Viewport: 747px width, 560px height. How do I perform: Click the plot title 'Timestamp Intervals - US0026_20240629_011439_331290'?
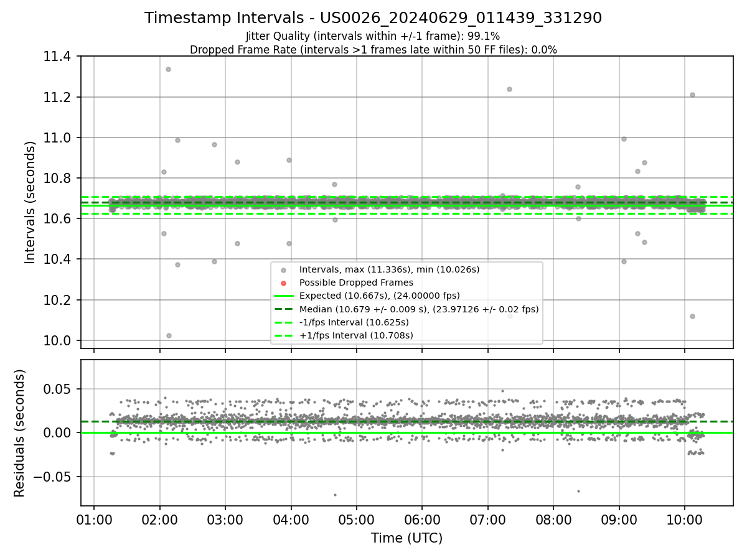[x=373, y=18]
